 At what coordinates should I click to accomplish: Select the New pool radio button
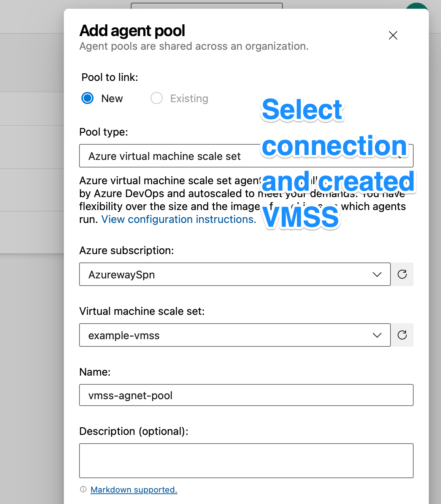point(87,98)
